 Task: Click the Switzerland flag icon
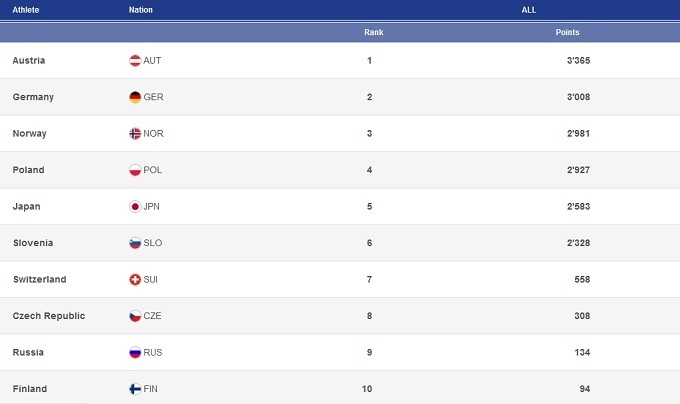[135, 280]
